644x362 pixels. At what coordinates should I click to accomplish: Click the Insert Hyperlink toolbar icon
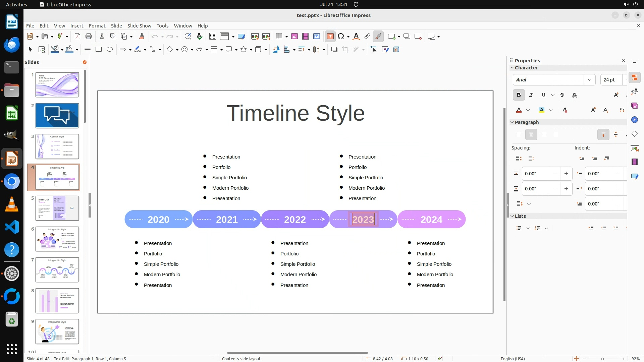(x=367, y=37)
